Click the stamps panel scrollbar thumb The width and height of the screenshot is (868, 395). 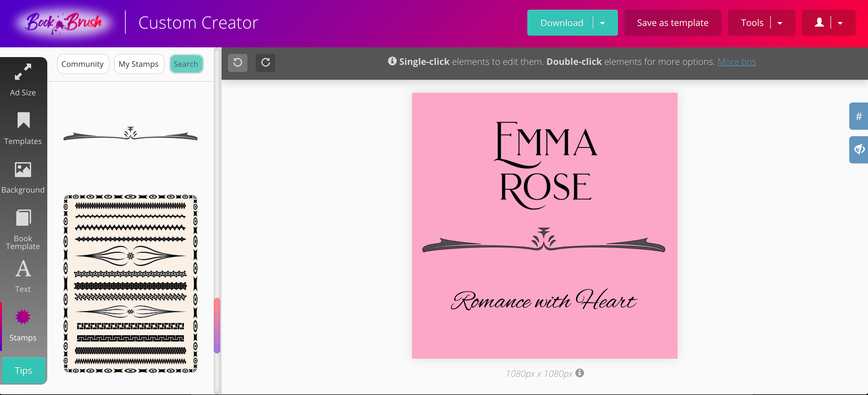pyautogui.click(x=217, y=326)
